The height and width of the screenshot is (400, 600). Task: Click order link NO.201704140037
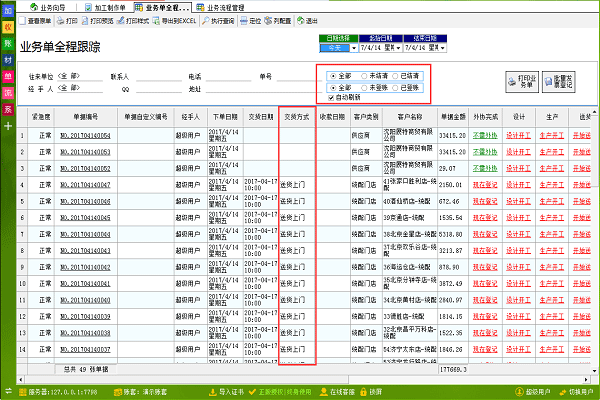[85, 349]
